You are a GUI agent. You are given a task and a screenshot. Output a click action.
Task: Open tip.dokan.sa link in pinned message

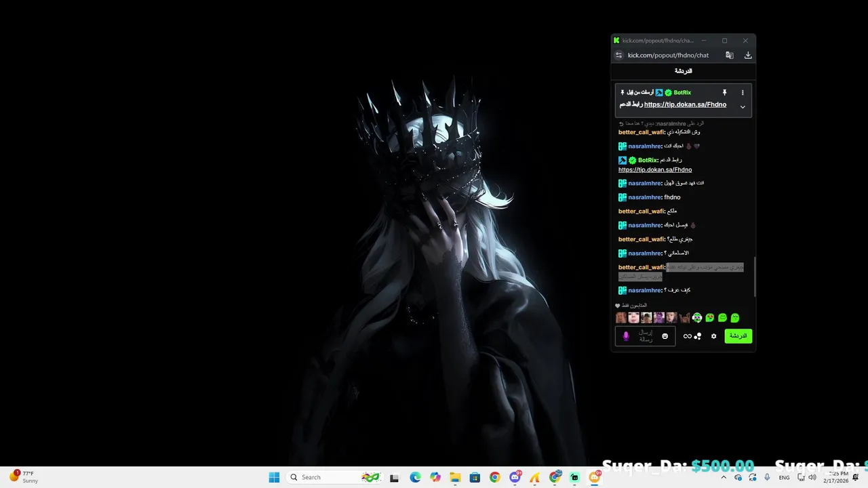click(x=685, y=104)
